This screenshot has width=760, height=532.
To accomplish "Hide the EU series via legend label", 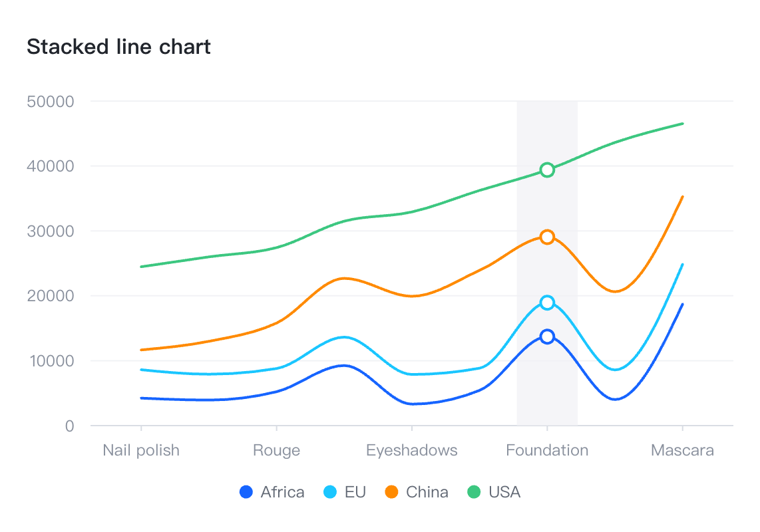I will (x=355, y=492).
